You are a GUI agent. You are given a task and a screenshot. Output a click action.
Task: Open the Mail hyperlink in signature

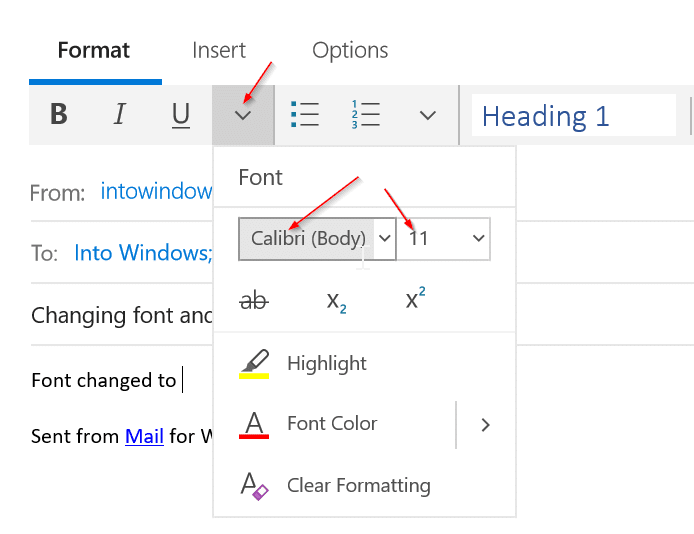pyautogui.click(x=144, y=436)
